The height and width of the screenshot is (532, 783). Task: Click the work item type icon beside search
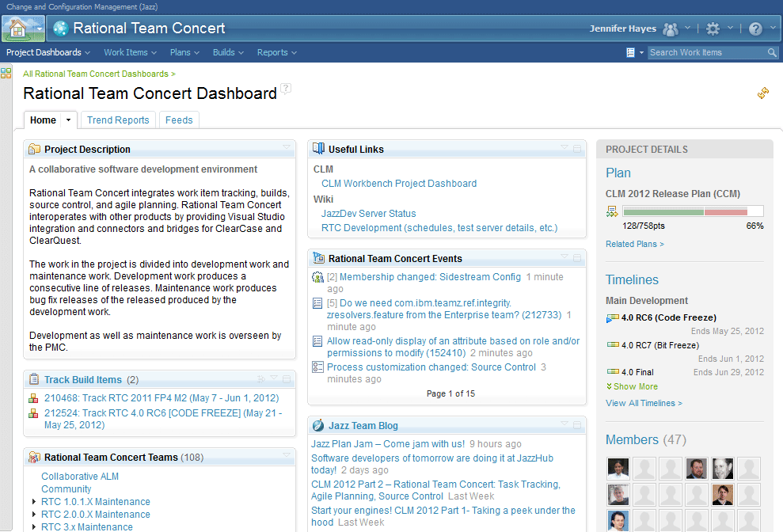pyautogui.click(x=631, y=52)
